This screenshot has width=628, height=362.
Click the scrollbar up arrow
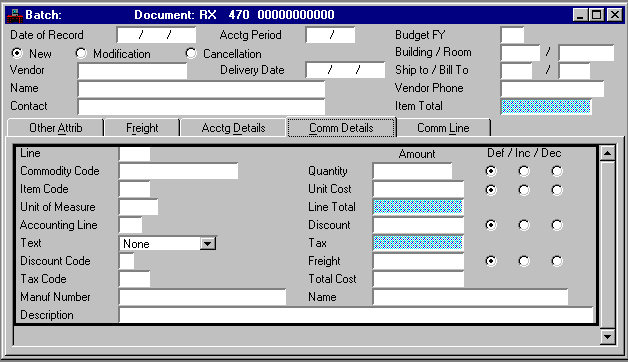tap(608, 153)
